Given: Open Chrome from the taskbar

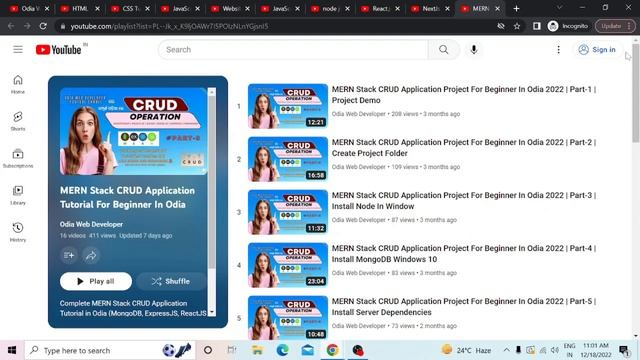Looking at the screenshot, I should click(x=332, y=350).
